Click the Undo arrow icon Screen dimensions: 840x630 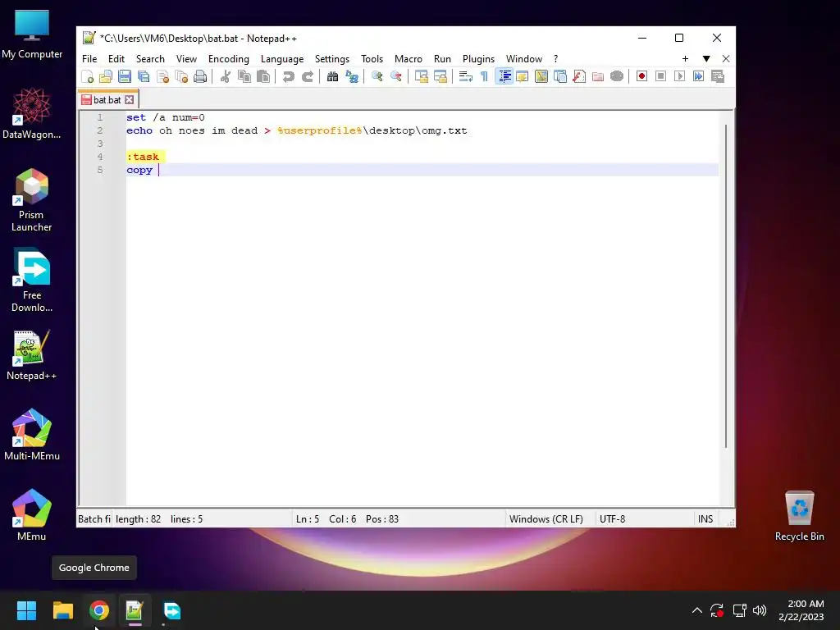click(288, 76)
